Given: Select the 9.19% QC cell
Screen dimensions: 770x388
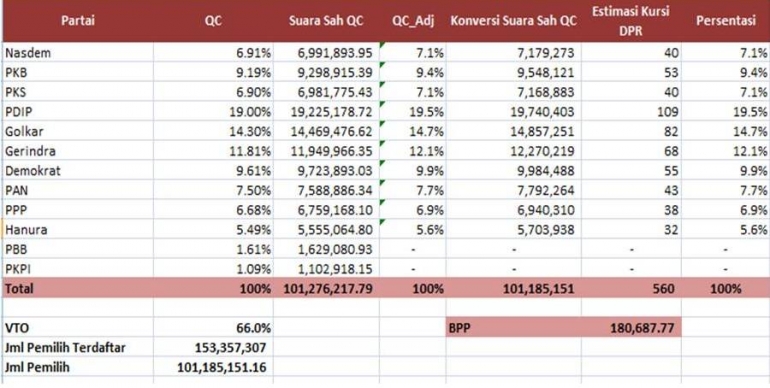Looking at the screenshot, I should (x=213, y=72).
